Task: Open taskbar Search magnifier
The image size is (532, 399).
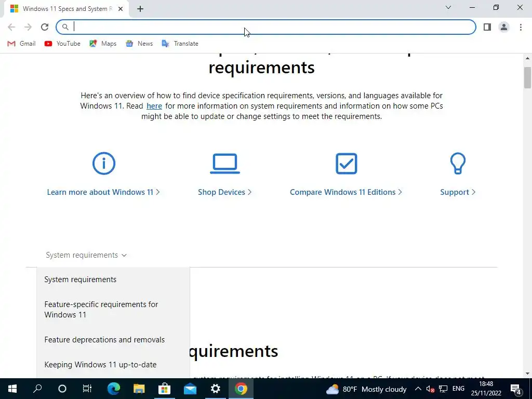Action: click(x=37, y=389)
